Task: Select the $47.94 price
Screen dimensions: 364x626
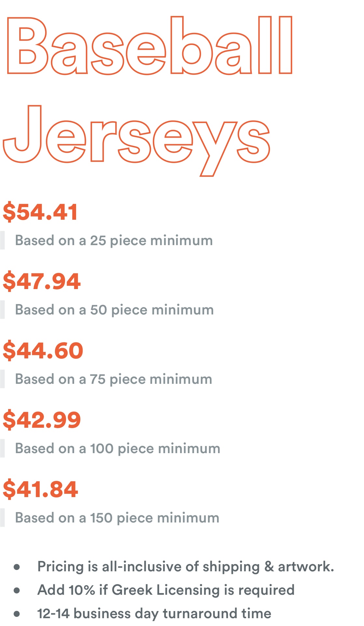Action: tap(42, 281)
